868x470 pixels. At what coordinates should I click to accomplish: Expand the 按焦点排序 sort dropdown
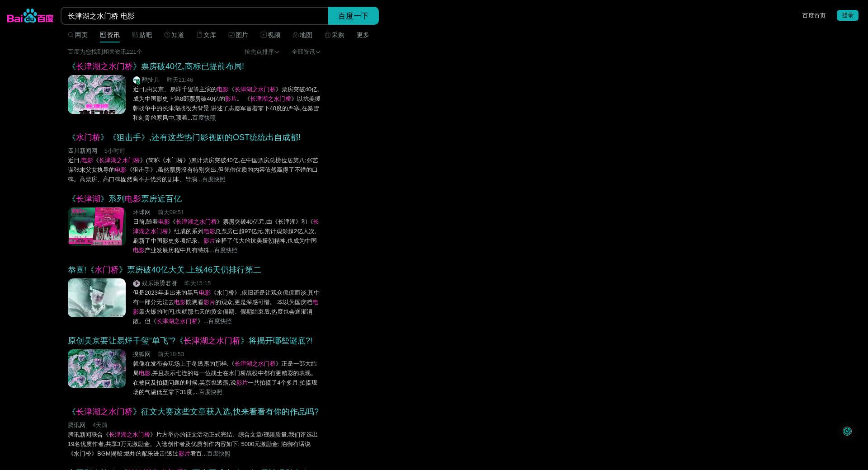coord(262,52)
